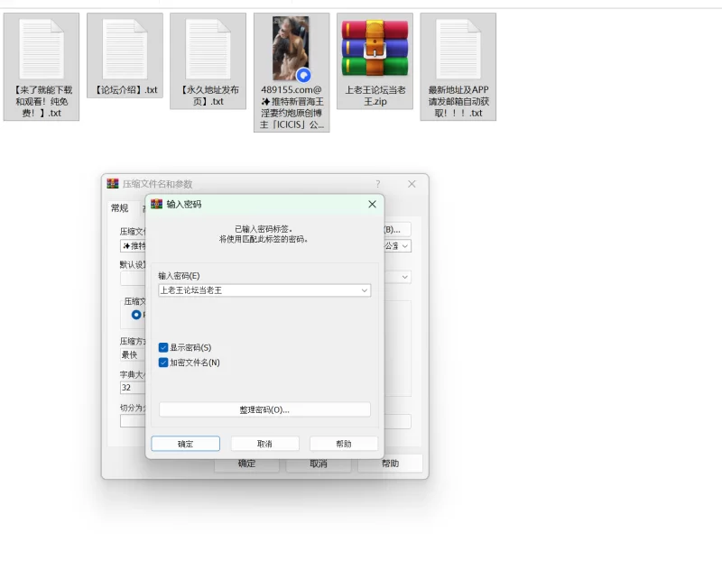Click WinRAR icon in 输入密码 dialog title

point(156,204)
